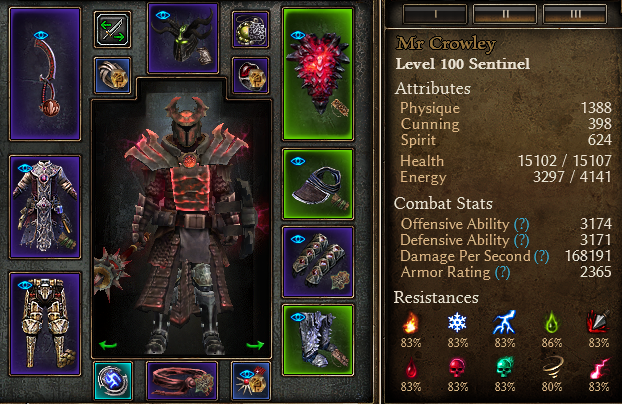Click the amulet slot beside the helmet

pos(250,29)
